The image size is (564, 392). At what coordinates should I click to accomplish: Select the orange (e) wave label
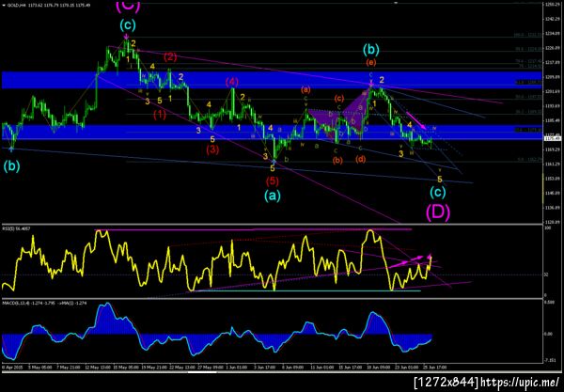(x=371, y=62)
